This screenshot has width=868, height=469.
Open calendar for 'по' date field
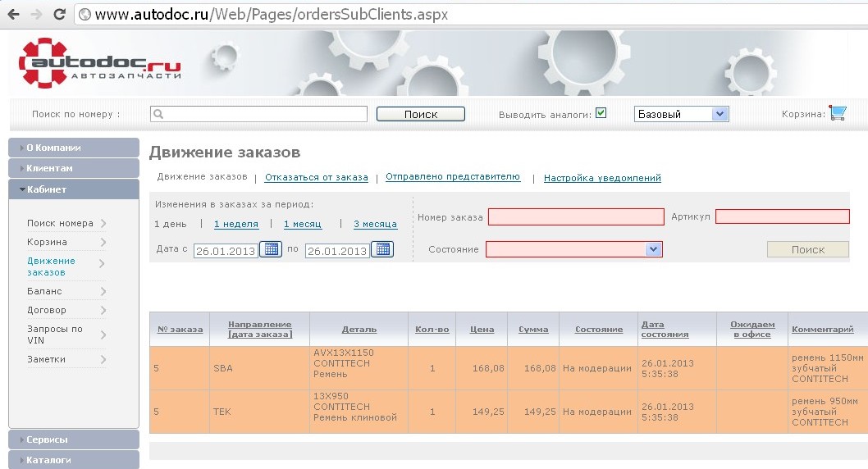tap(382, 249)
